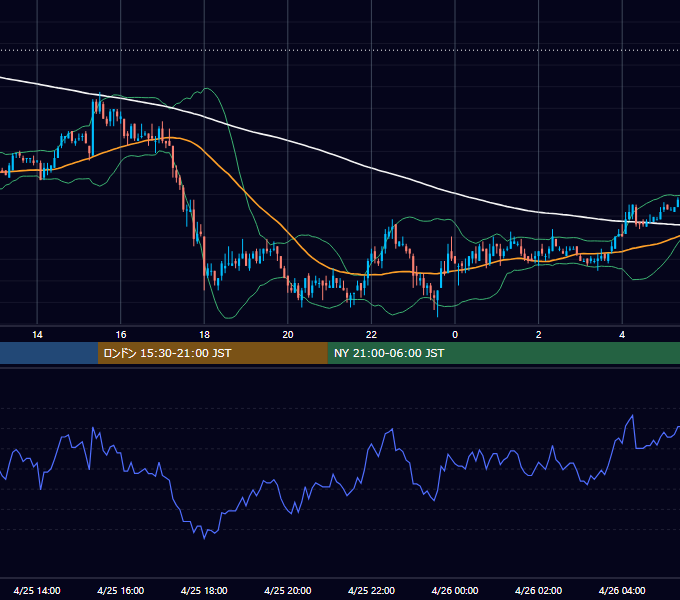Click the 14 hour axis label
Screen dimensions: 680x600
37,335
